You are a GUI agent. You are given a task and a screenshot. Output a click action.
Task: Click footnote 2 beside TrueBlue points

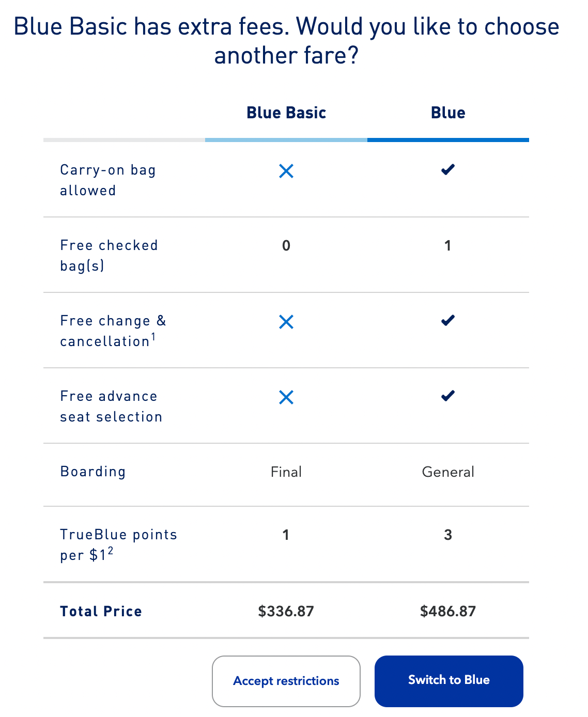click(x=111, y=551)
